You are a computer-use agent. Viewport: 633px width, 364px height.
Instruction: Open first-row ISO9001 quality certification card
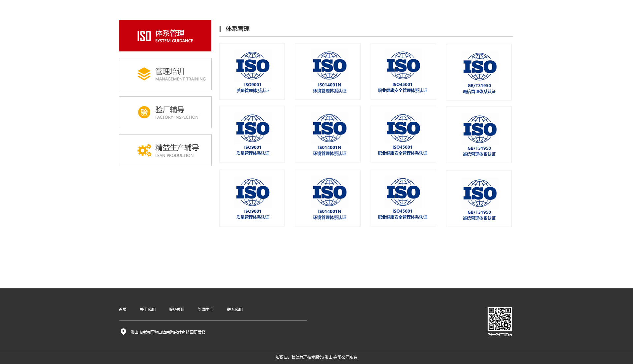coord(252,72)
